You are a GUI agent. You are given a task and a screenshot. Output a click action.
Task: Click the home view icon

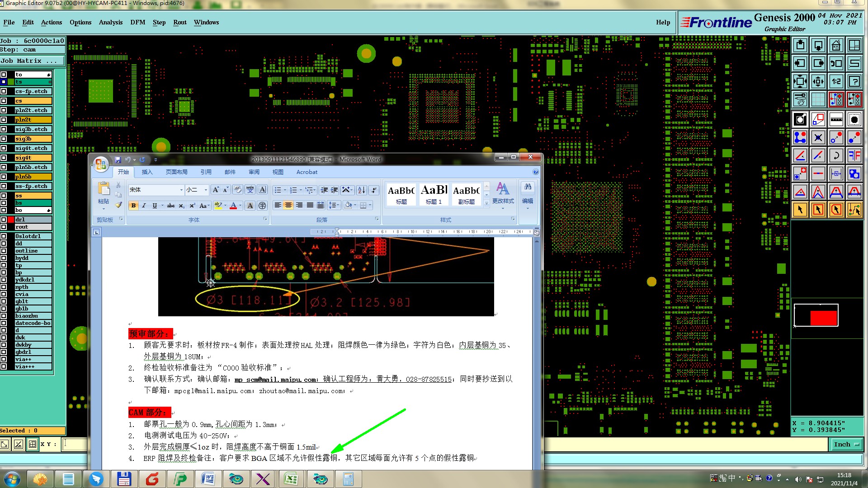pyautogui.click(x=836, y=45)
